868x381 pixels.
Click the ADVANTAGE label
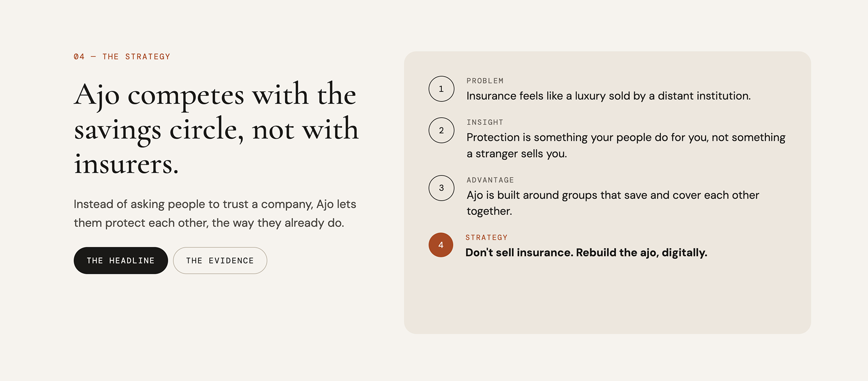(x=491, y=180)
